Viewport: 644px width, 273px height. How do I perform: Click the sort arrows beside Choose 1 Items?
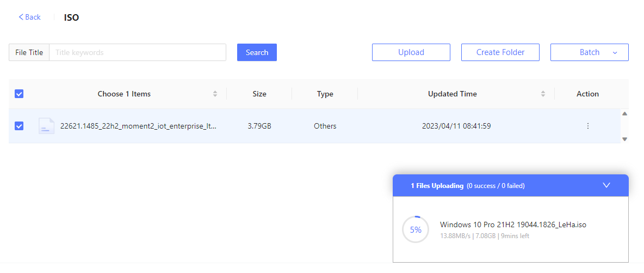pos(215,94)
